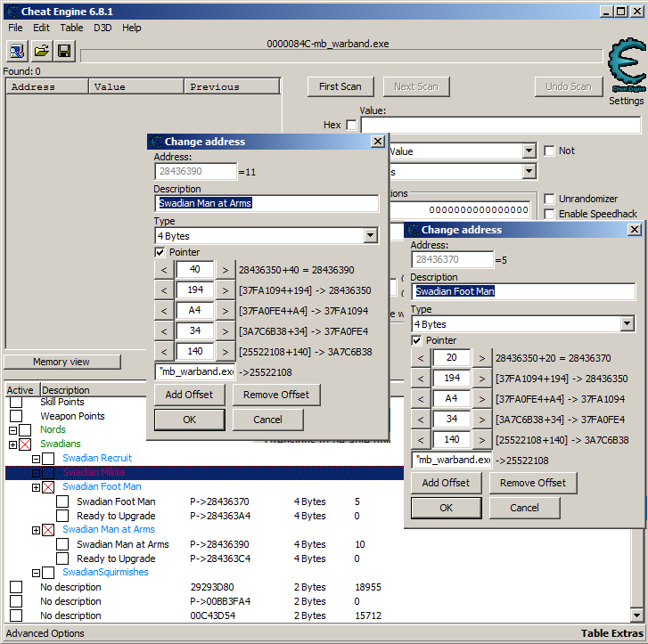Viewport: 648px width, 644px height.
Task: Activate the Weapon Points entry checkbox
Action: click(16, 416)
